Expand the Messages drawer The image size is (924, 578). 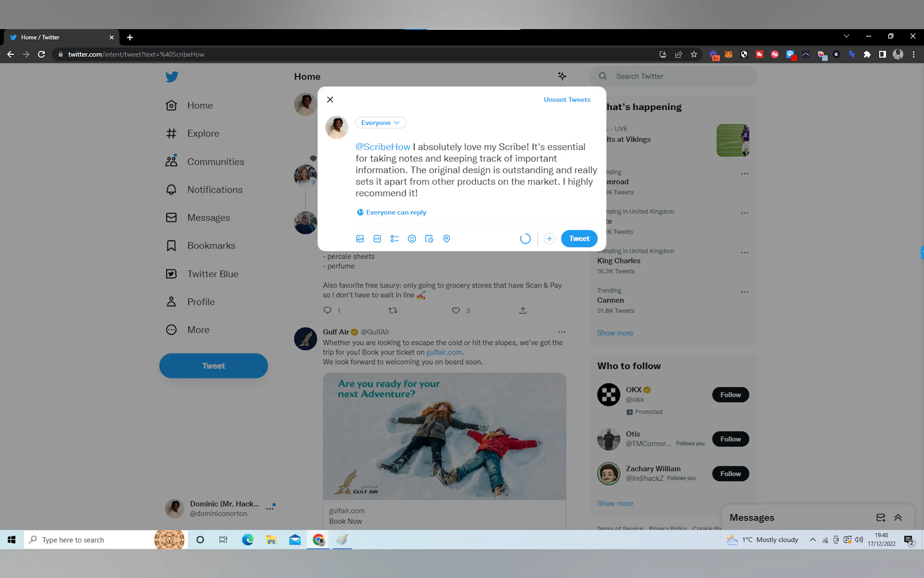click(898, 517)
